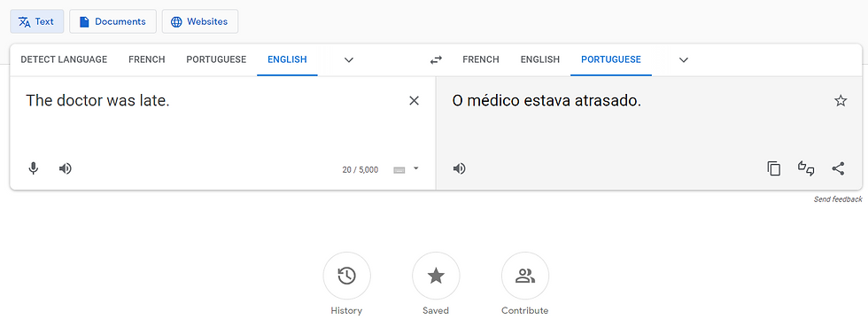
Task: Switch to Websites translation mode
Action: click(x=200, y=21)
